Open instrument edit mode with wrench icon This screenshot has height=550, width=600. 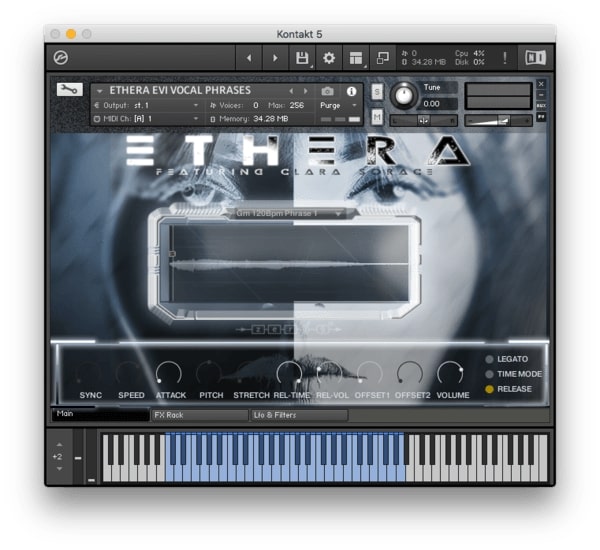70,90
